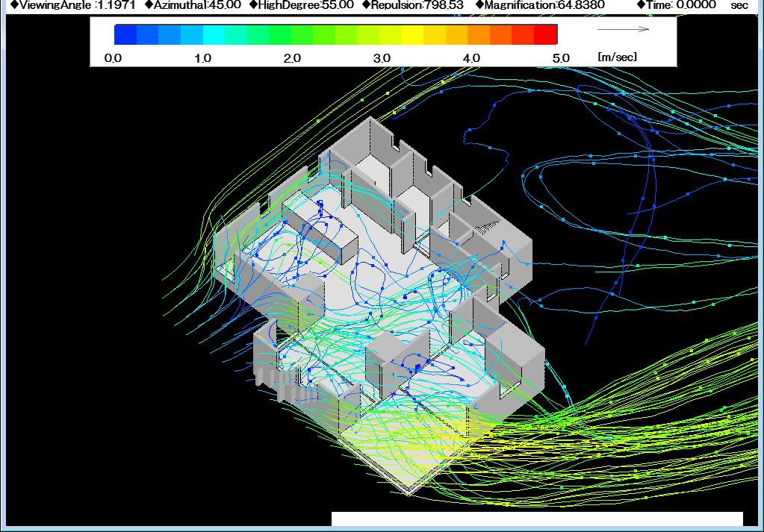Pick the dark blue leftmost legend color
Viewport: 764px width, 532px height.
click(x=125, y=34)
